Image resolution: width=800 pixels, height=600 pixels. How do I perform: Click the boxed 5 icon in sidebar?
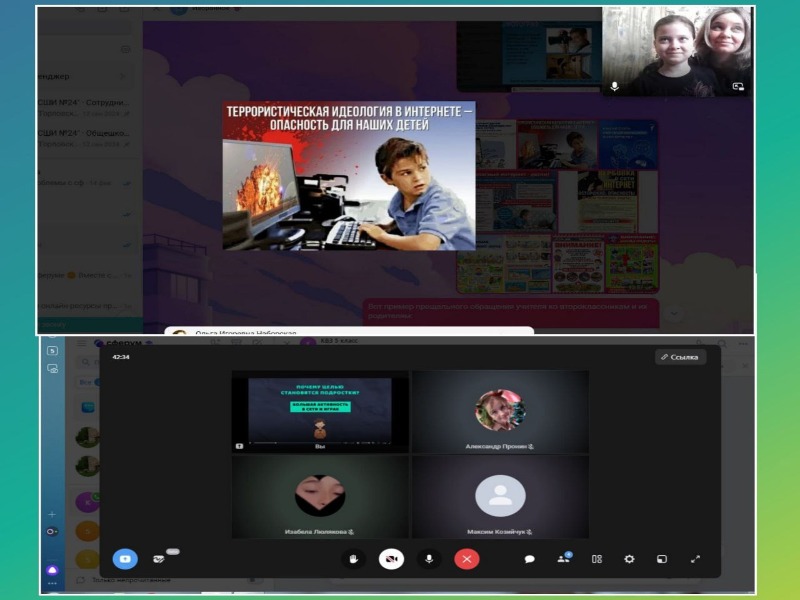point(52,351)
